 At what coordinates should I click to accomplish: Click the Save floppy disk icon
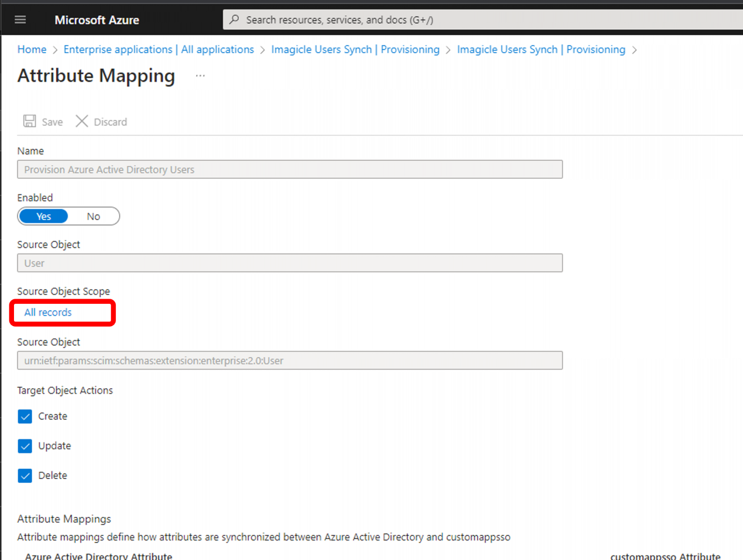pos(30,121)
